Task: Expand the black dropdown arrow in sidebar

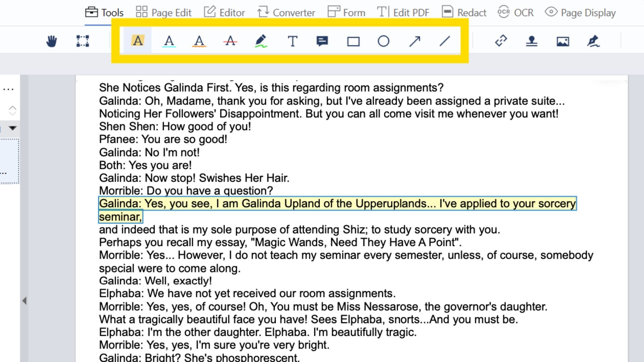Action: pos(13,128)
